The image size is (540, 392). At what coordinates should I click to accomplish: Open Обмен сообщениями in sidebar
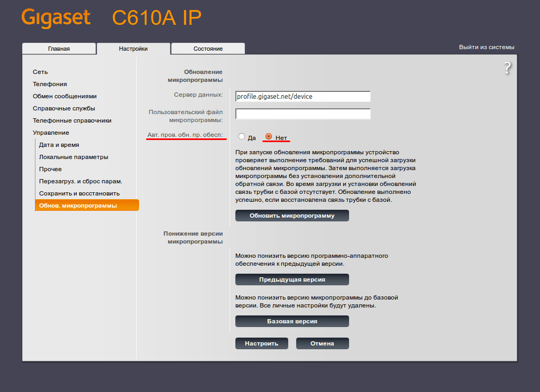tap(65, 96)
